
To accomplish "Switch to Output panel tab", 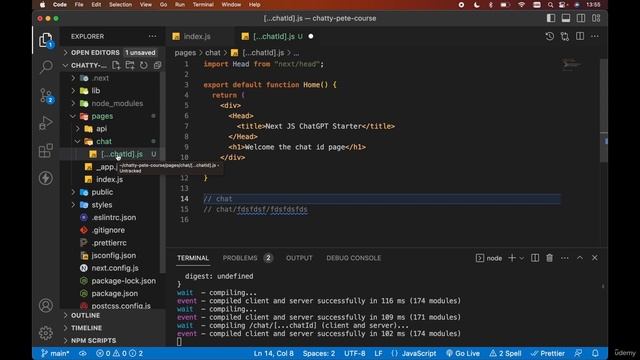I will (299, 258).
